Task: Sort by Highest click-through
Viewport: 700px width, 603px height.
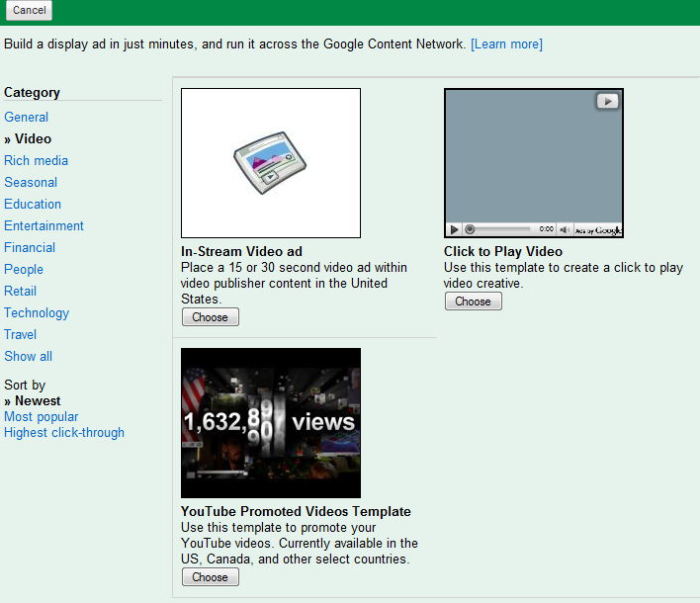Action: pyautogui.click(x=64, y=433)
